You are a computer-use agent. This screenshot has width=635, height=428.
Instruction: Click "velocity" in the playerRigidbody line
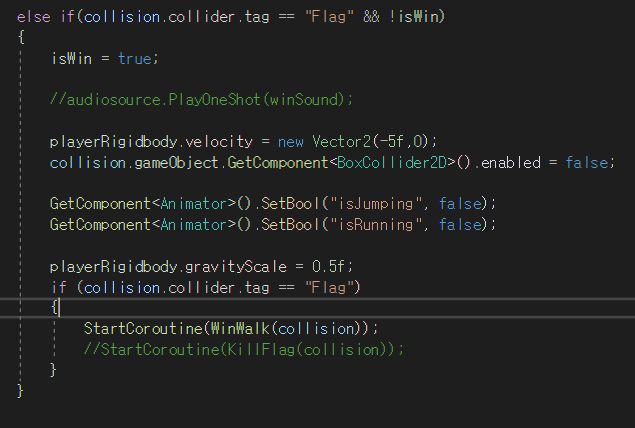tap(219, 142)
